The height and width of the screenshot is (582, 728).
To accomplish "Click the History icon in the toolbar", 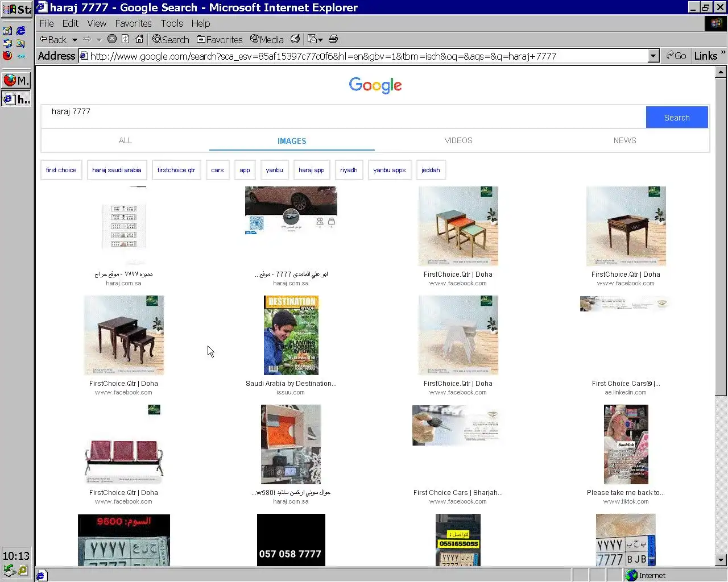I will click(x=295, y=39).
